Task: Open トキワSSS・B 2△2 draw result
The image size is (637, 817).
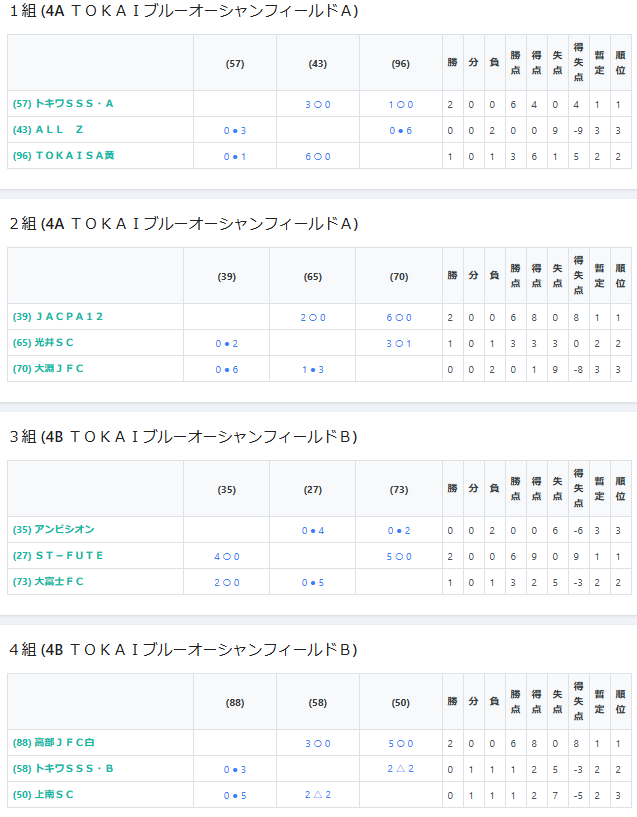Action: [x=401, y=769]
